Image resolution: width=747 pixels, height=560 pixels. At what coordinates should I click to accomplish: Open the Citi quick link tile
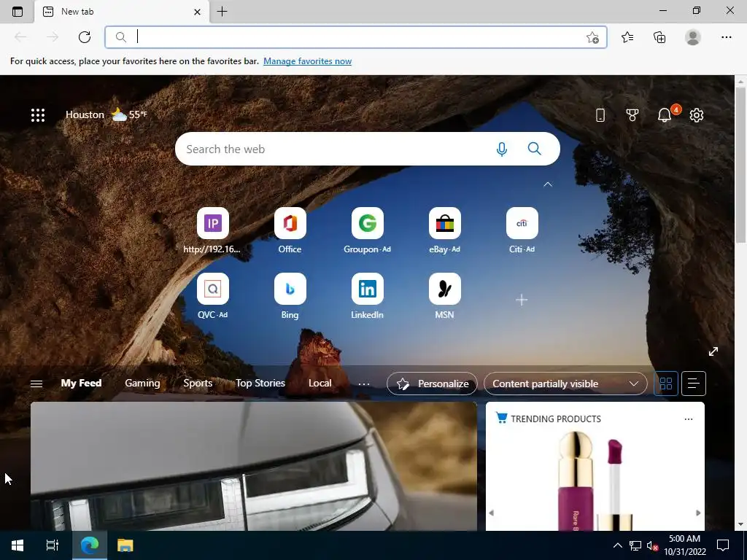point(522,231)
